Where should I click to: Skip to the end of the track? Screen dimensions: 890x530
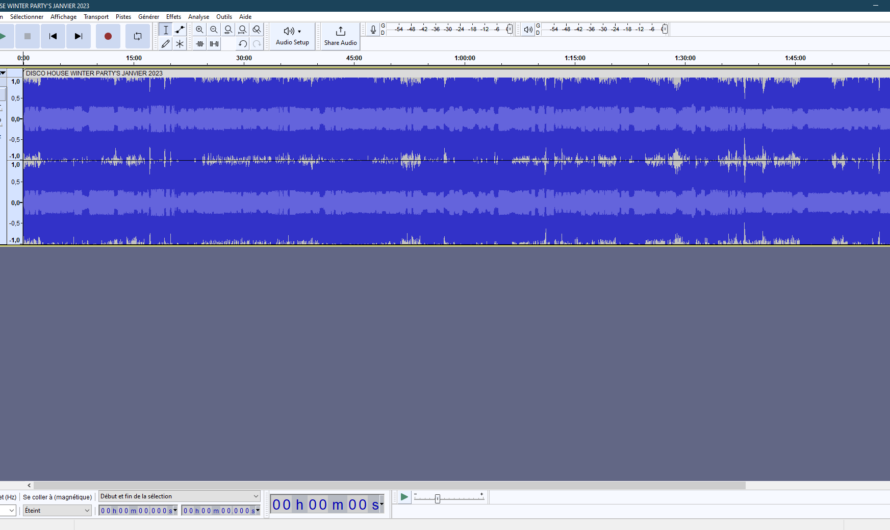pos(78,36)
